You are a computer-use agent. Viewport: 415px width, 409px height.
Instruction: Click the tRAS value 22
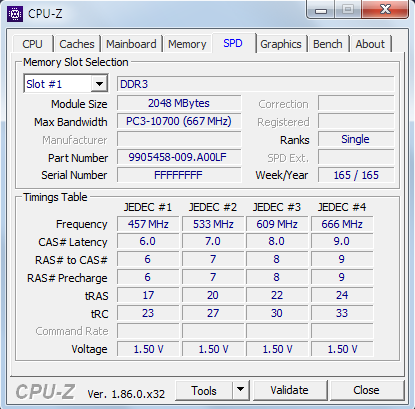point(277,295)
